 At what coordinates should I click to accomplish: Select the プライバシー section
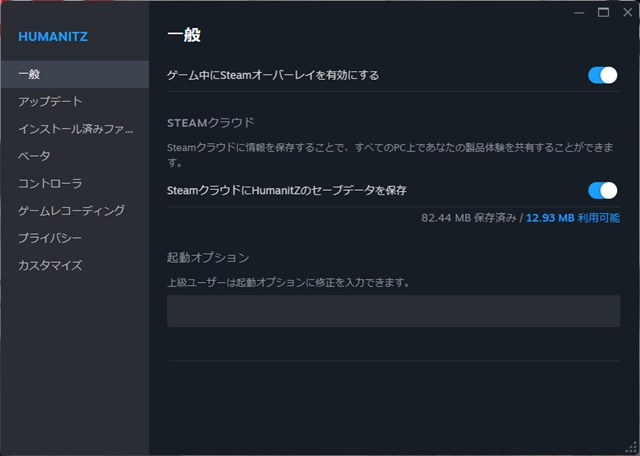pyautogui.click(x=50, y=238)
